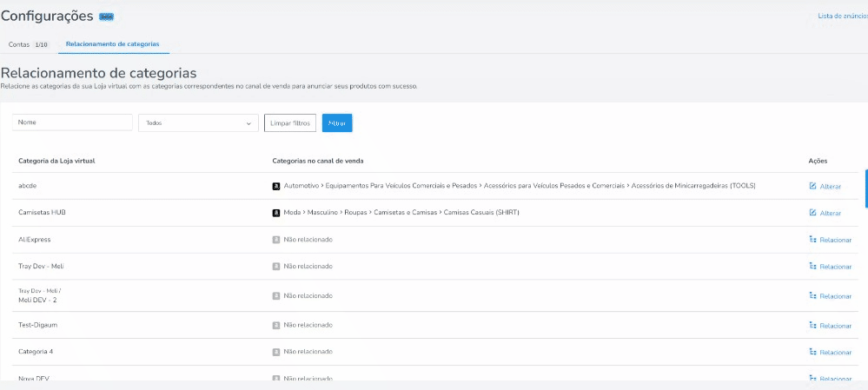Click the relate tree icon for Categoria 4
The image size is (868, 390).
812,352
